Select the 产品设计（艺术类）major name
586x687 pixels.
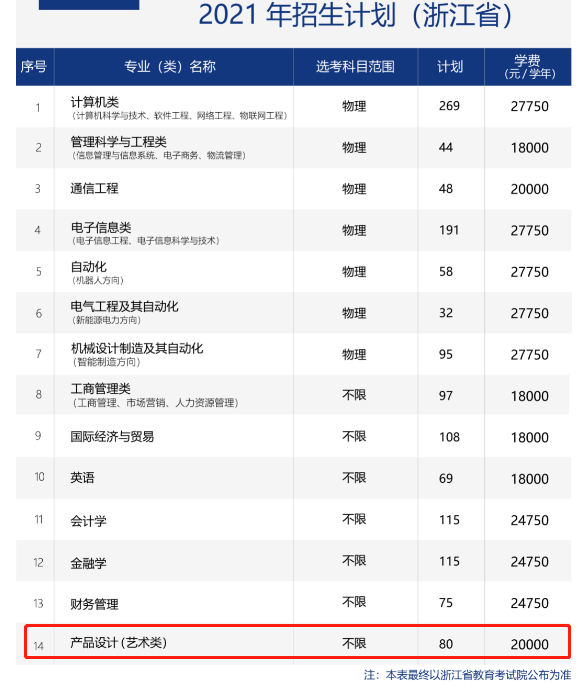point(118,643)
